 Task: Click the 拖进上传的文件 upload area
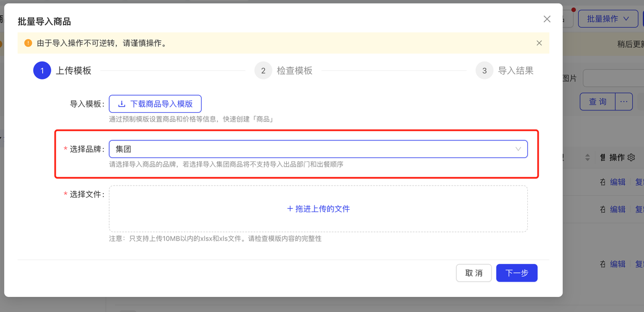point(318,209)
